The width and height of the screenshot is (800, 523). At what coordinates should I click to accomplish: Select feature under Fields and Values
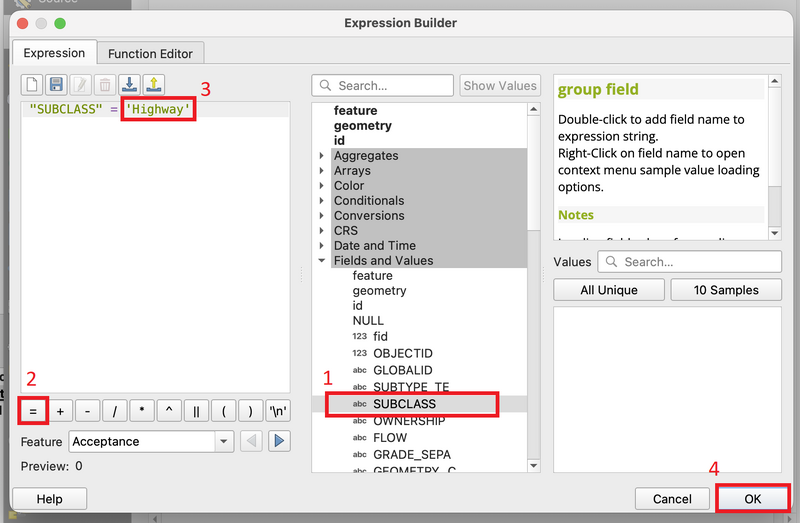[372, 276]
